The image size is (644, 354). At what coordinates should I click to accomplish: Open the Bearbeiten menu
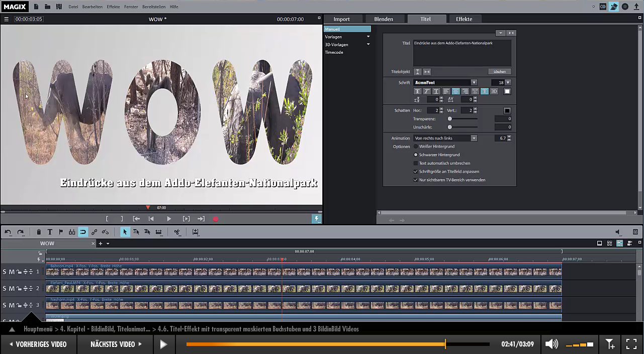[91, 7]
